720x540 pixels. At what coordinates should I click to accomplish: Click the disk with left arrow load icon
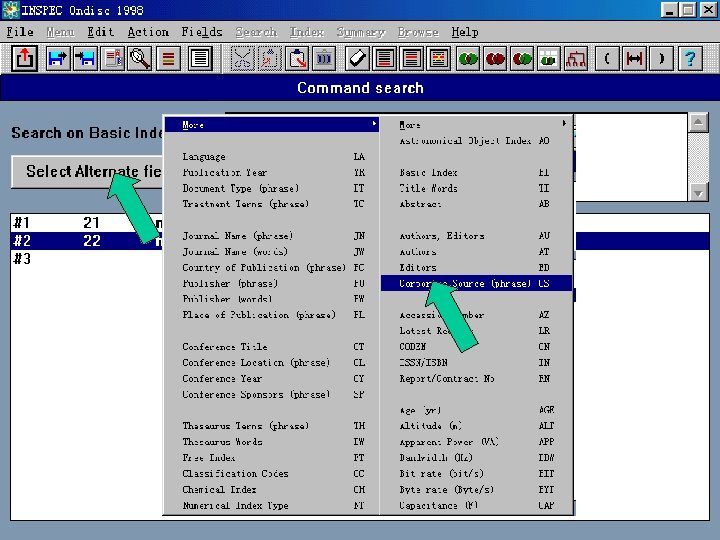85,58
